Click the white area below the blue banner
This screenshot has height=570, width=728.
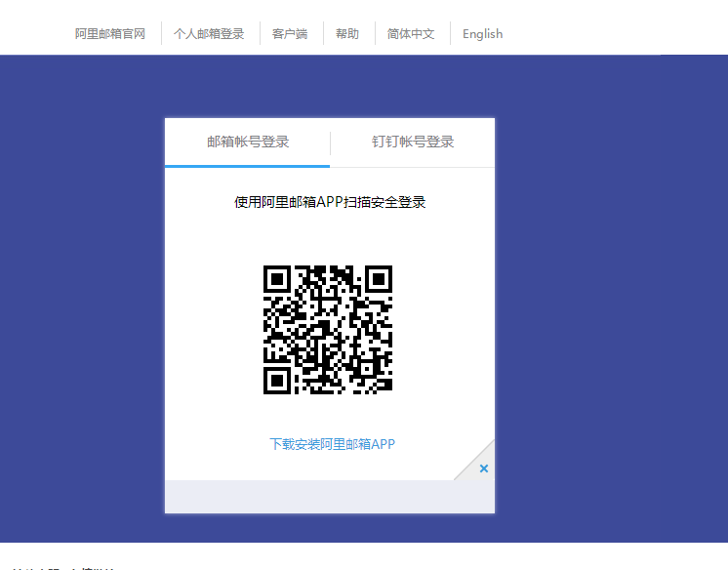tap(390, 556)
